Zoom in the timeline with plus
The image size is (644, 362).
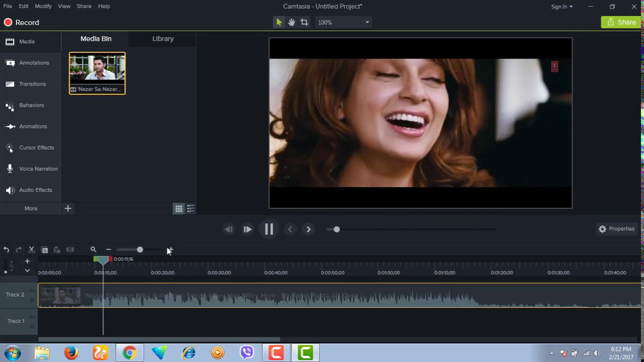(170, 249)
